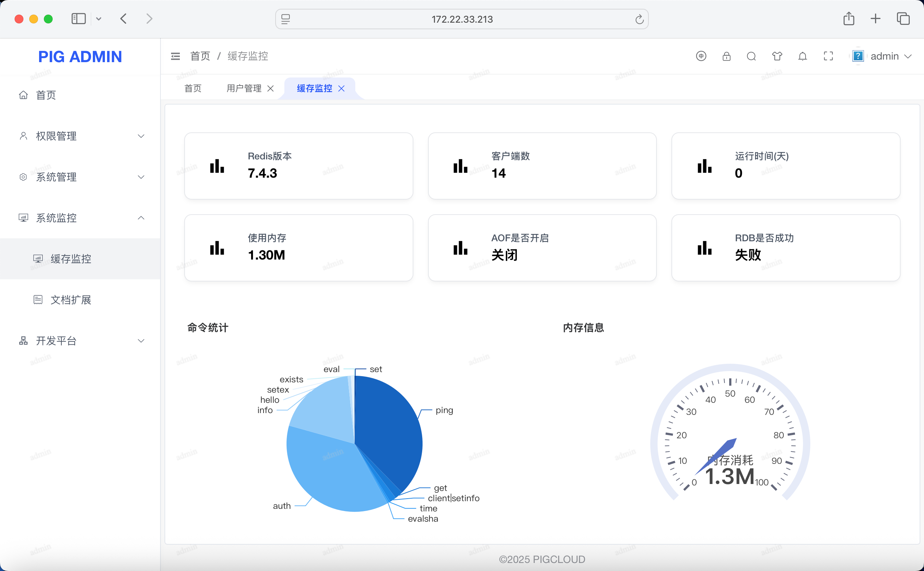This screenshot has height=571, width=924.
Task: Open 文档扩展 in the sidebar
Action: [x=71, y=300]
